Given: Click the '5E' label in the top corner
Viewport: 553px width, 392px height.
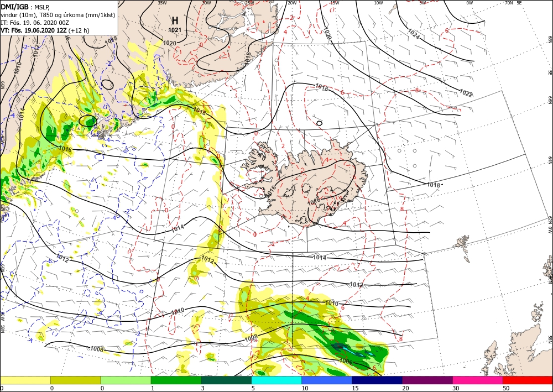Looking at the screenshot, I should [x=519, y=3].
